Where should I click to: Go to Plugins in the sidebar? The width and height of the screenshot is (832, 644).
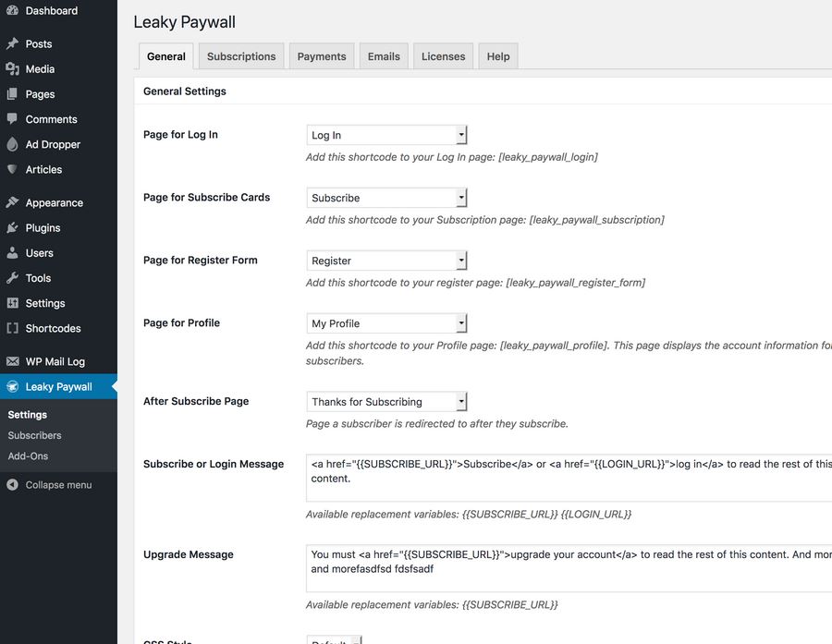(x=58, y=227)
